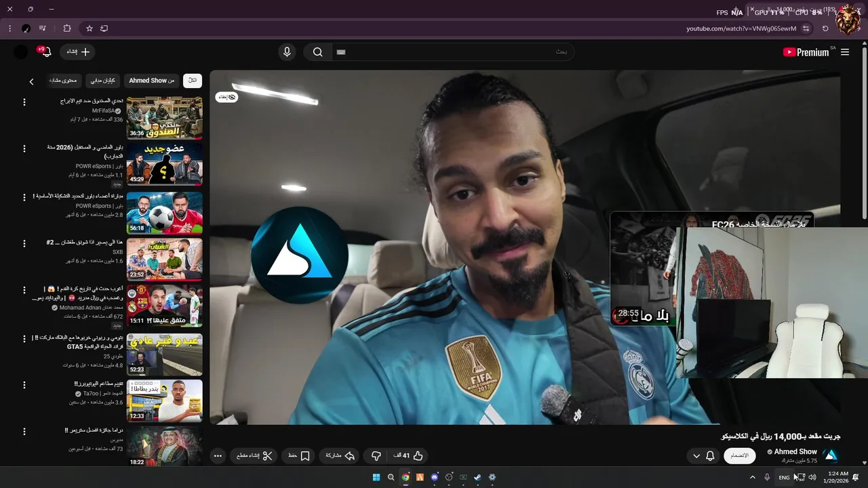The height and width of the screenshot is (488, 868).
Task: Open the FC26 end-screen video card 28:55
Action: pos(644,269)
